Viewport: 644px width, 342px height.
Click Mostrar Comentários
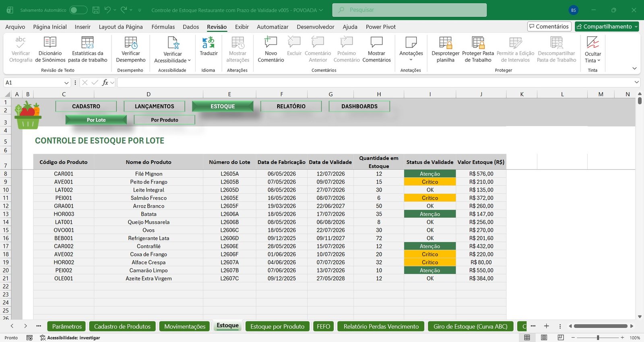(x=376, y=49)
